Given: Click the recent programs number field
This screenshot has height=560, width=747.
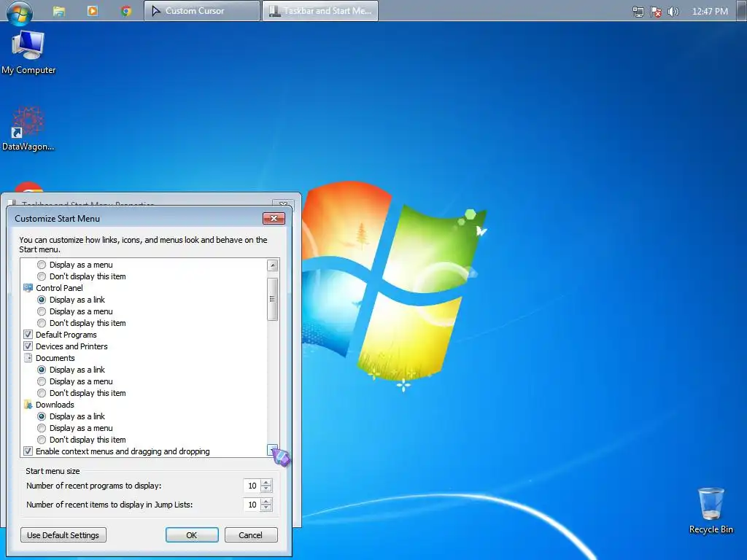Looking at the screenshot, I should point(252,486).
